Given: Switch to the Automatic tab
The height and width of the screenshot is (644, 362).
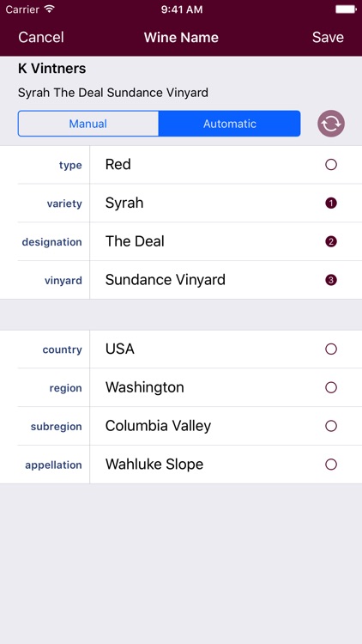Looking at the screenshot, I should 229,124.
